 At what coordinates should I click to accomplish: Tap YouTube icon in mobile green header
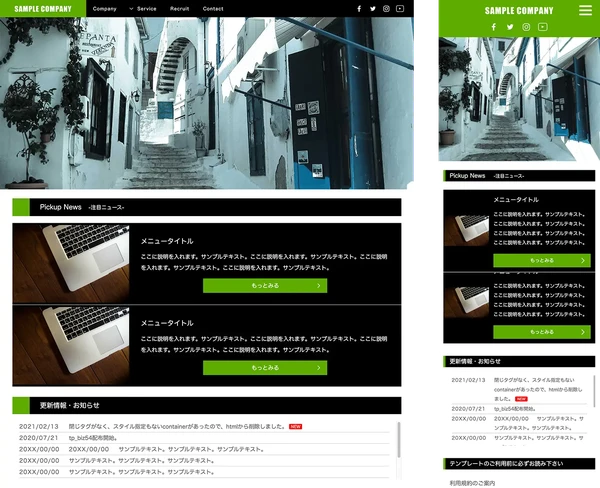(x=543, y=27)
